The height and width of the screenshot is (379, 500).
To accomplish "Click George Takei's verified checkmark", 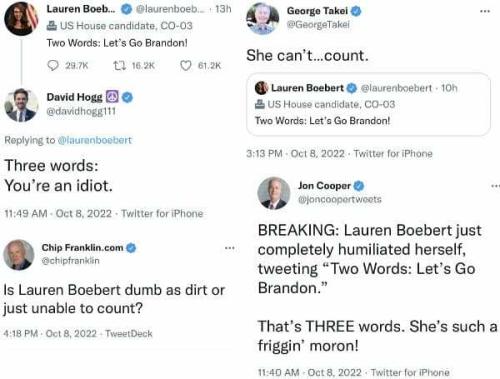I will tap(356, 11).
